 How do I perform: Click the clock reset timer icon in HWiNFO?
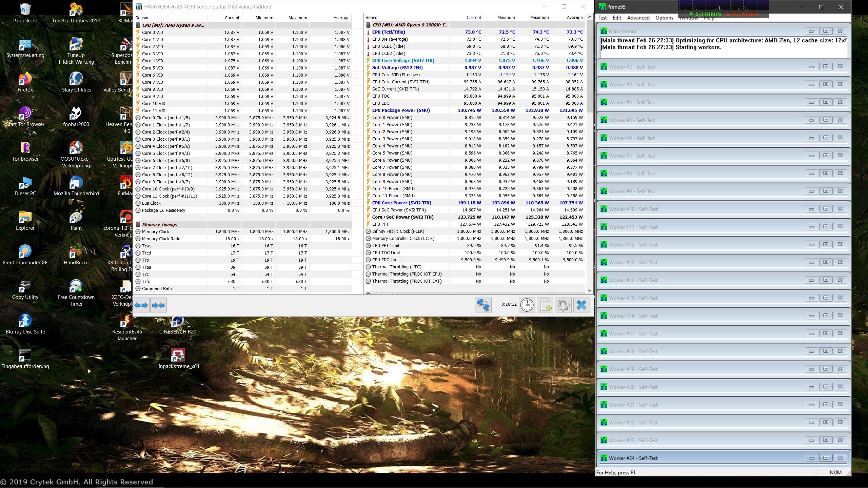[527, 305]
